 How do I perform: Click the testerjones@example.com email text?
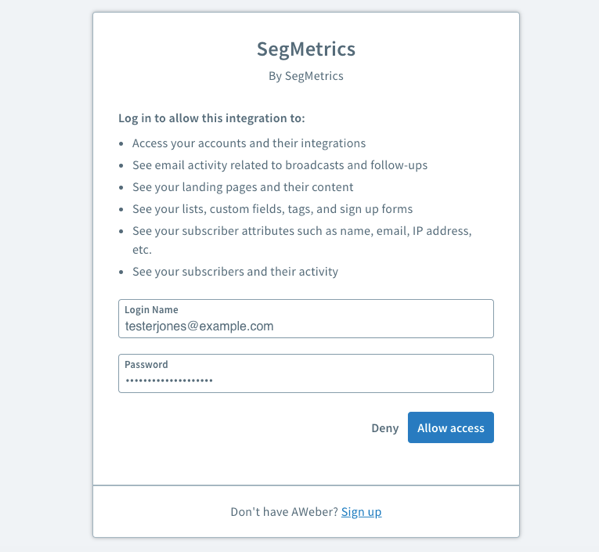point(199,326)
